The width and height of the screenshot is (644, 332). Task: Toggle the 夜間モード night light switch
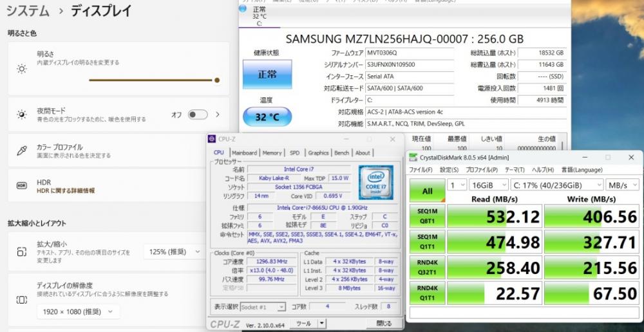(x=197, y=115)
